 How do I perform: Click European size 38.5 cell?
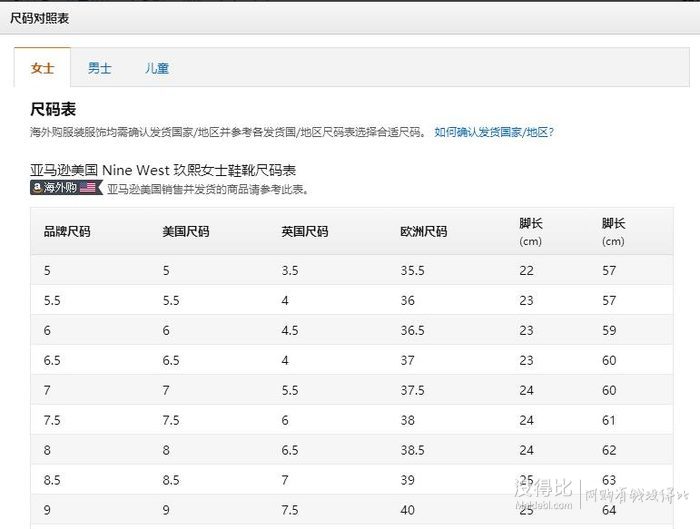pyautogui.click(x=412, y=450)
